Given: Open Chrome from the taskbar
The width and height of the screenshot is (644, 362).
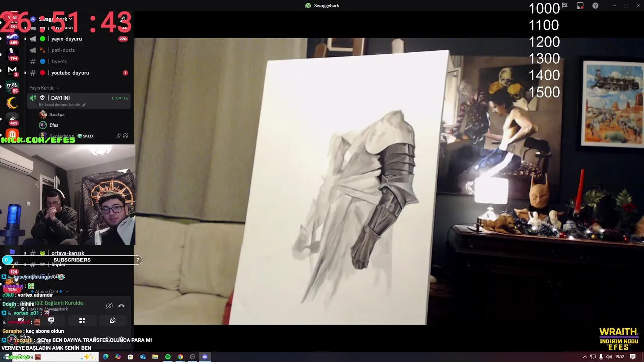Looking at the screenshot, I should tap(180, 357).
